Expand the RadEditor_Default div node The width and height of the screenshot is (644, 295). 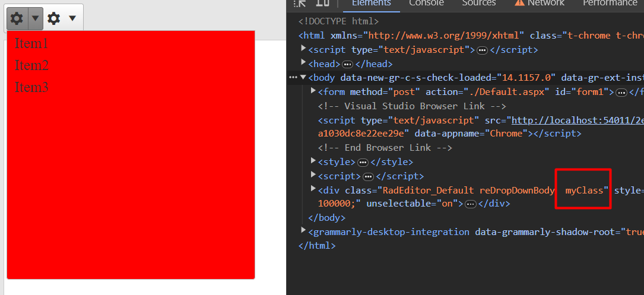pyautogui.click(x=313, y=189)
